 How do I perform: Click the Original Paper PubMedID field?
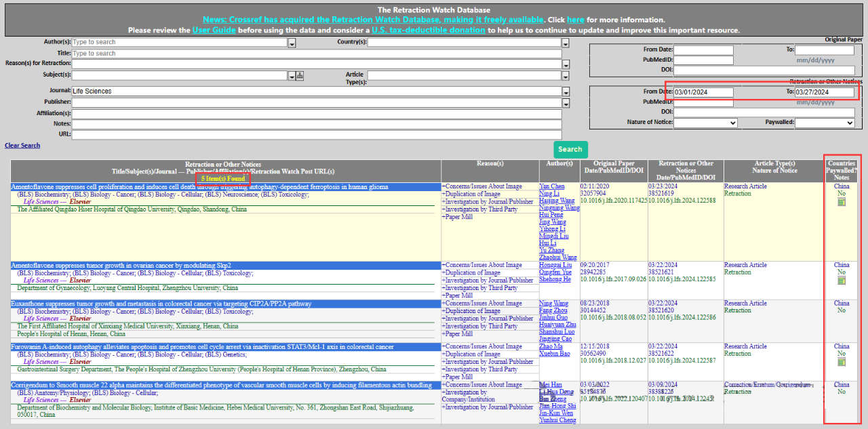point(703,60)
